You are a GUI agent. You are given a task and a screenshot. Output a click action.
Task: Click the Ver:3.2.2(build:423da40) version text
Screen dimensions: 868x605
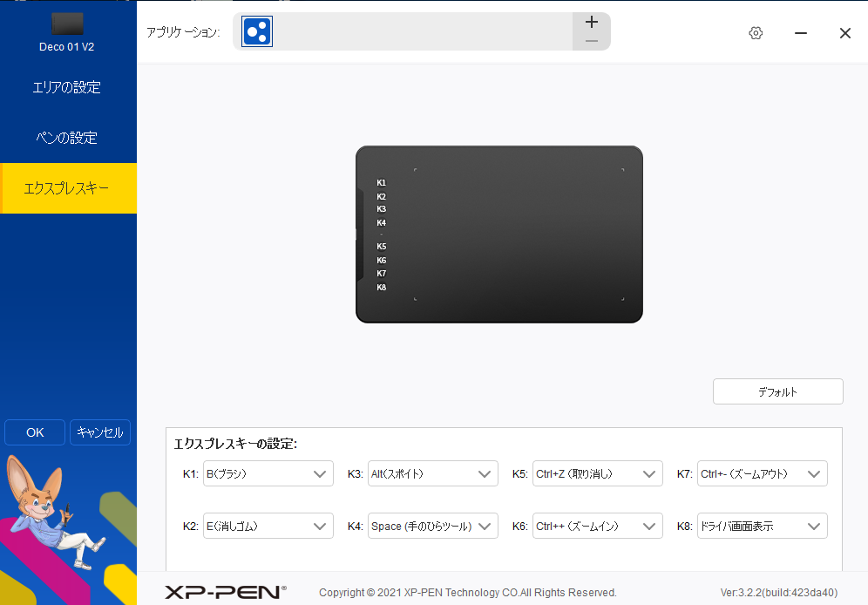779,593
